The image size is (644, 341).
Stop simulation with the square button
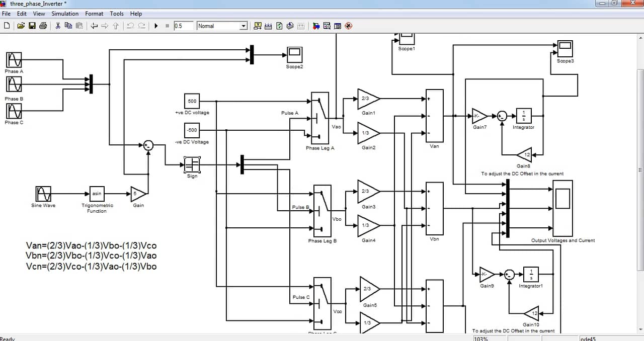(x=167, y=26)
